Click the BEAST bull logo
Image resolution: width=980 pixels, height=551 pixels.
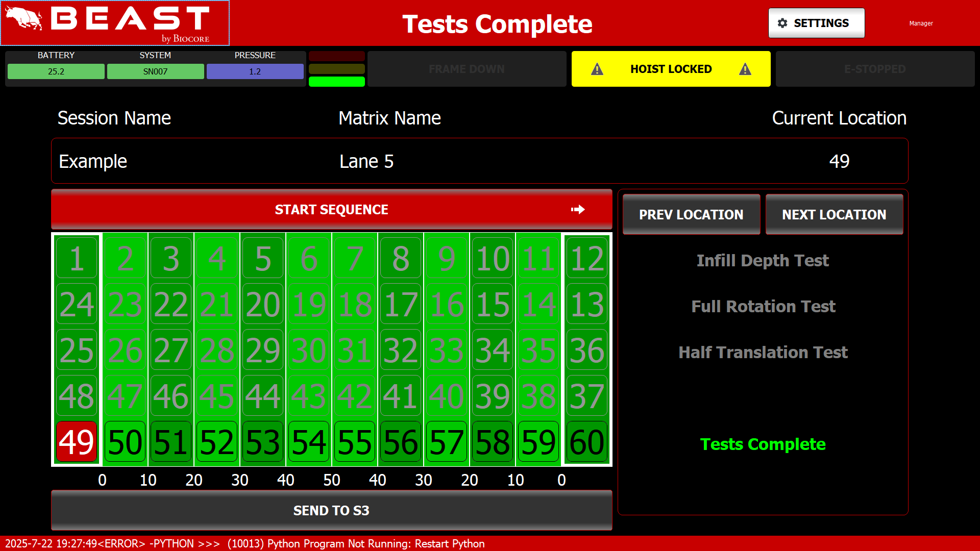click(23, 19)
